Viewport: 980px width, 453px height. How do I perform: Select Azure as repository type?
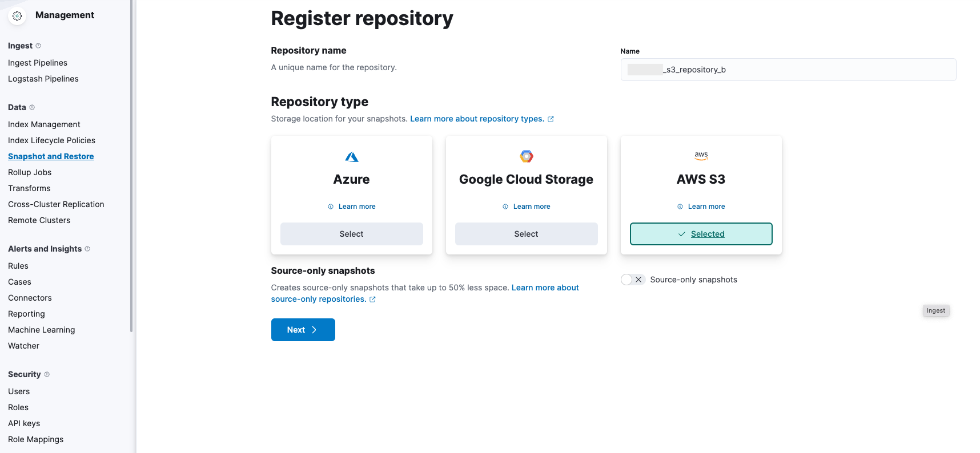[x=352, y=234]
